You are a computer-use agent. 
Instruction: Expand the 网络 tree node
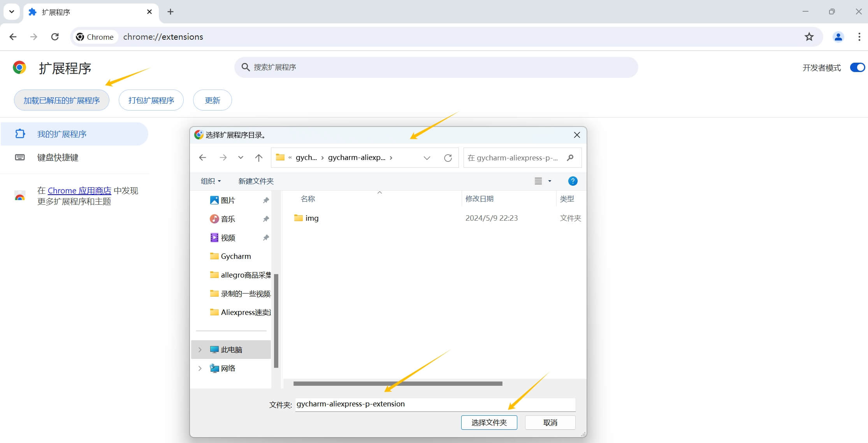[200, 368]
